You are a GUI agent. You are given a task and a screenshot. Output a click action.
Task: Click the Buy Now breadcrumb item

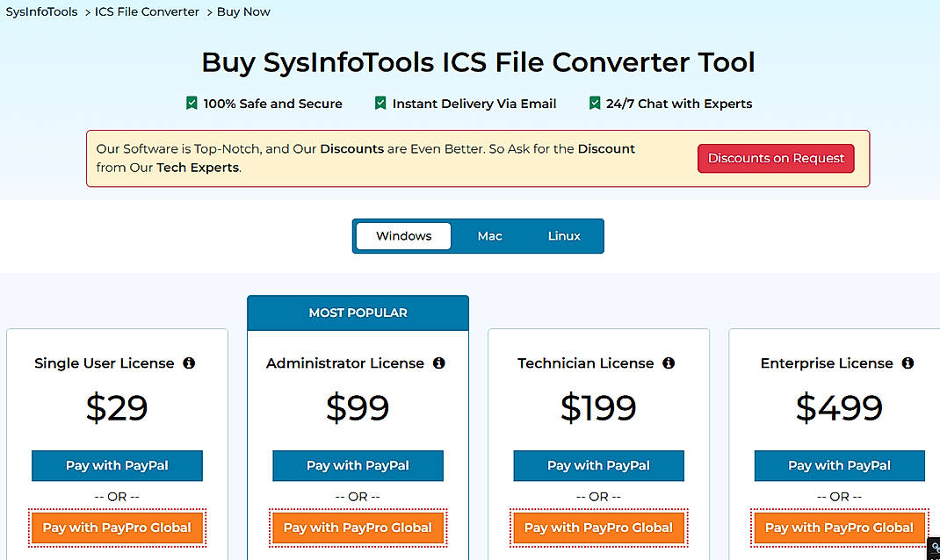point(243,12)
